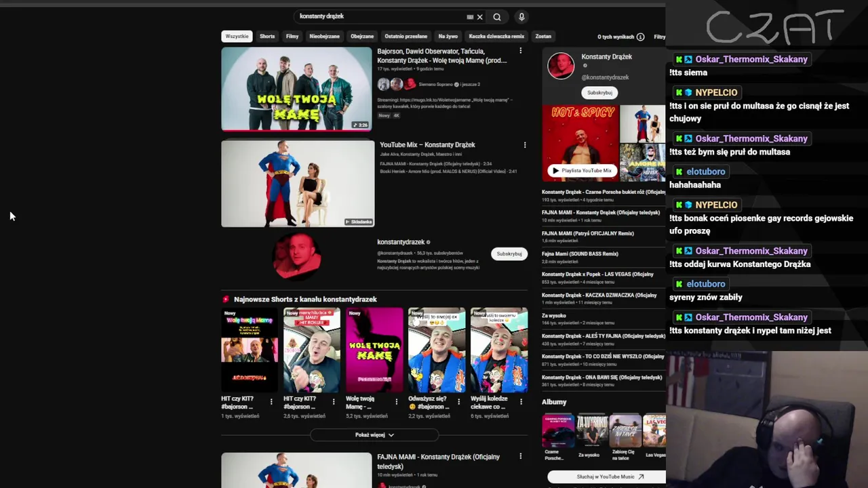Open 'Za wysoko' track in side panel
The height and width of the screenshot is (488, 868).
pyautogui.click(x=578, y=319)
